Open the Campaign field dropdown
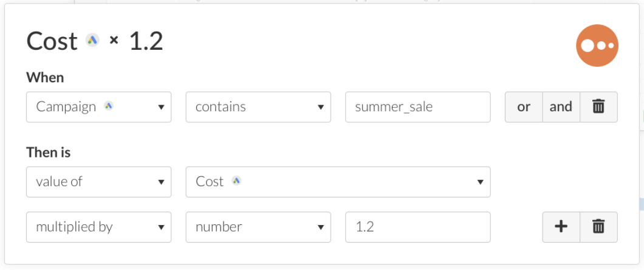 point(98,107)
